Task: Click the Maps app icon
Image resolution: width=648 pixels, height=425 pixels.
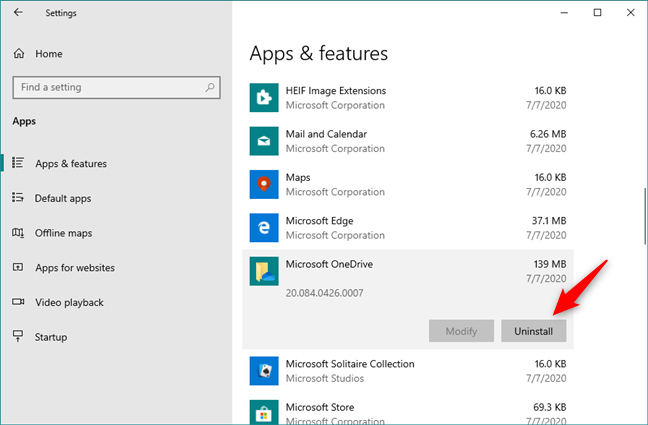Action: [264, 184]
